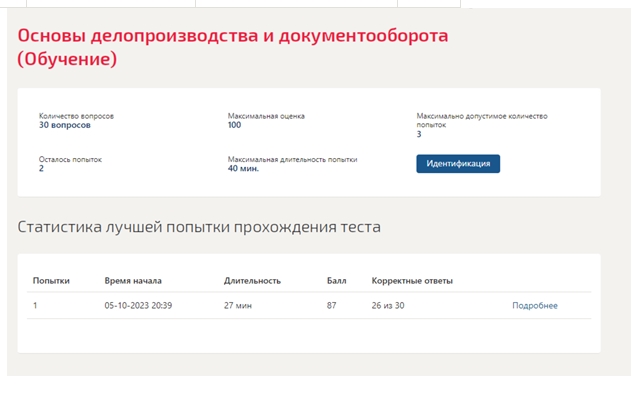Screen dimensions: 634x395
Task: Select the score value 87
Action: pyautogui.click(x=332, y=306)
